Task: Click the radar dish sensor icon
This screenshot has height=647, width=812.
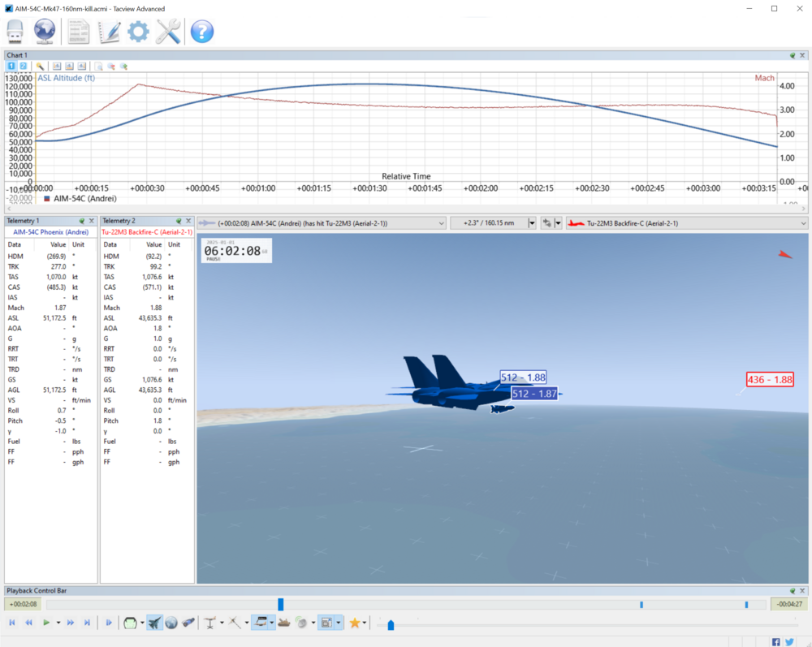Action: click(301, 623)
